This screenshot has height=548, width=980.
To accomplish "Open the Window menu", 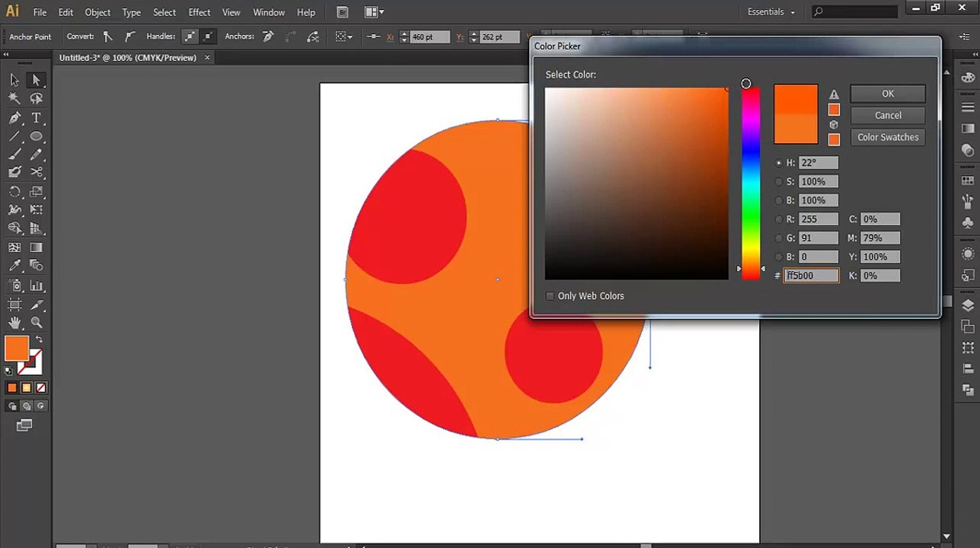I will click(x=269, y=12).
